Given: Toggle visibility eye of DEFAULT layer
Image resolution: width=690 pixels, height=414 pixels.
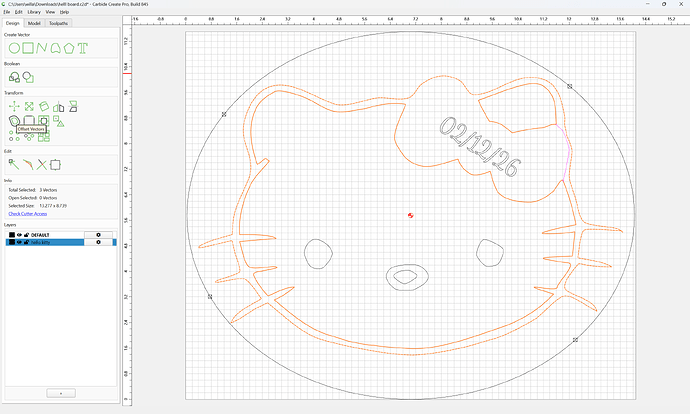Looking at the screenshot, I should tap(19, 235).
